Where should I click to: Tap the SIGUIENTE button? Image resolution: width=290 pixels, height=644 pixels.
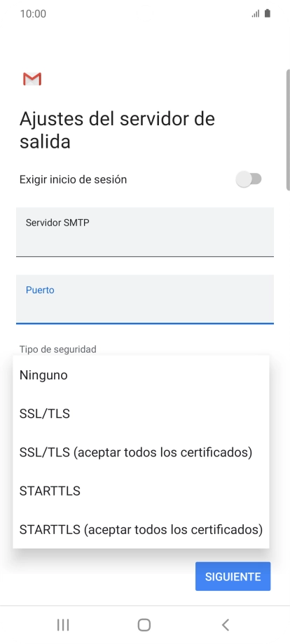(x=233, y=576)
